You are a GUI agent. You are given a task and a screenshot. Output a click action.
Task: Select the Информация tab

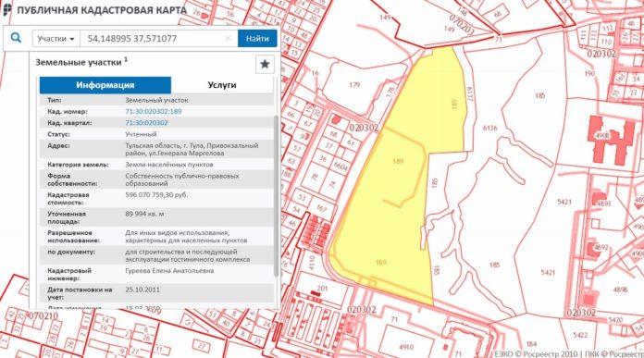point(105,85)
